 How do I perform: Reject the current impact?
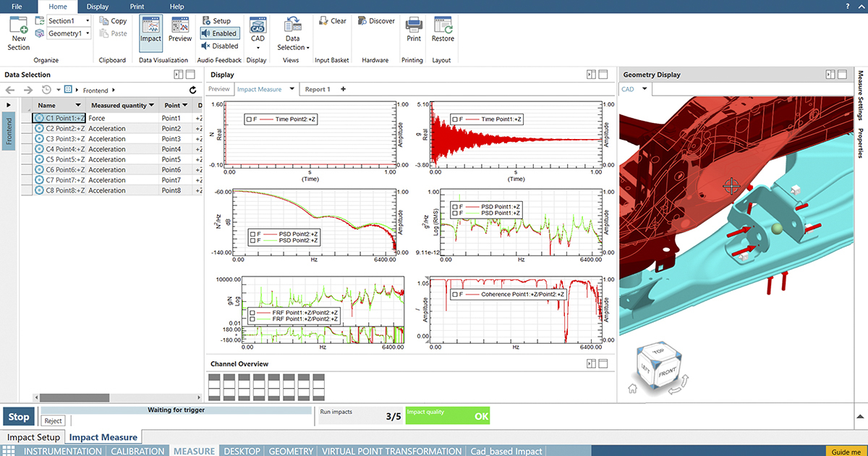coord(53,421)
